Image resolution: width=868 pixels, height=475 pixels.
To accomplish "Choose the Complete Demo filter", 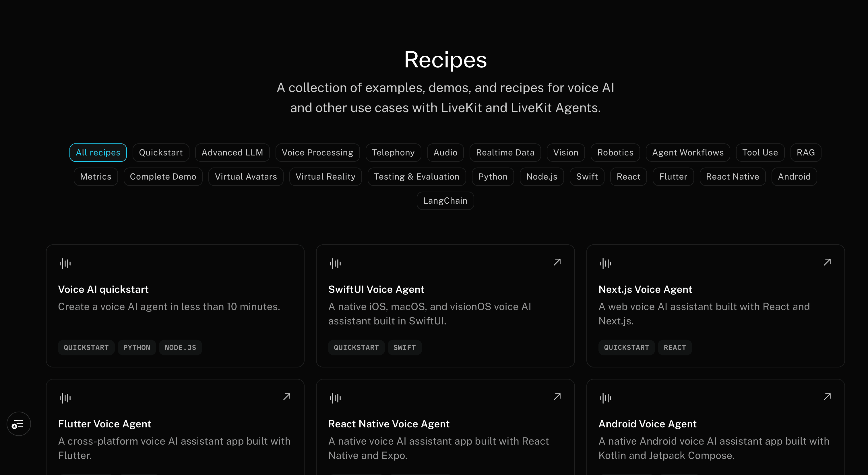I will click(163, 177).
